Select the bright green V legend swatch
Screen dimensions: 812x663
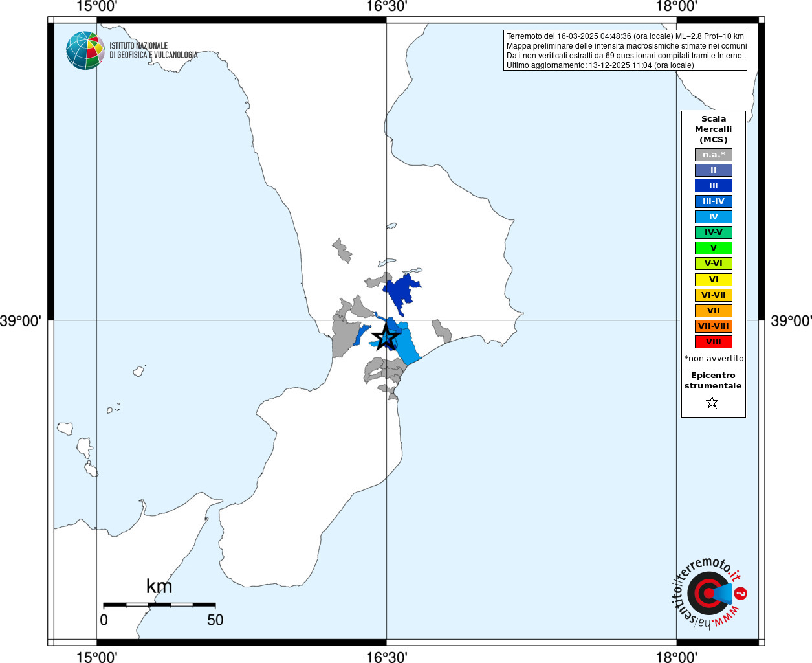tap(714, 248)
